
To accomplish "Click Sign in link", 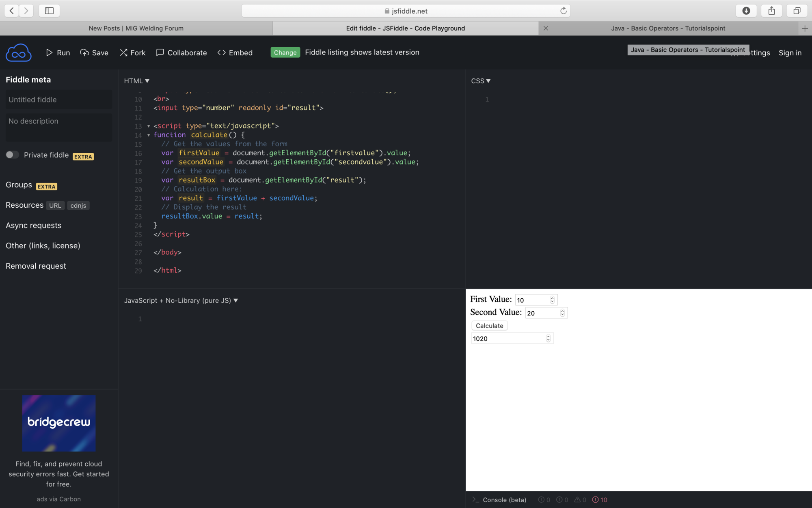I will [x=790, y=52].
